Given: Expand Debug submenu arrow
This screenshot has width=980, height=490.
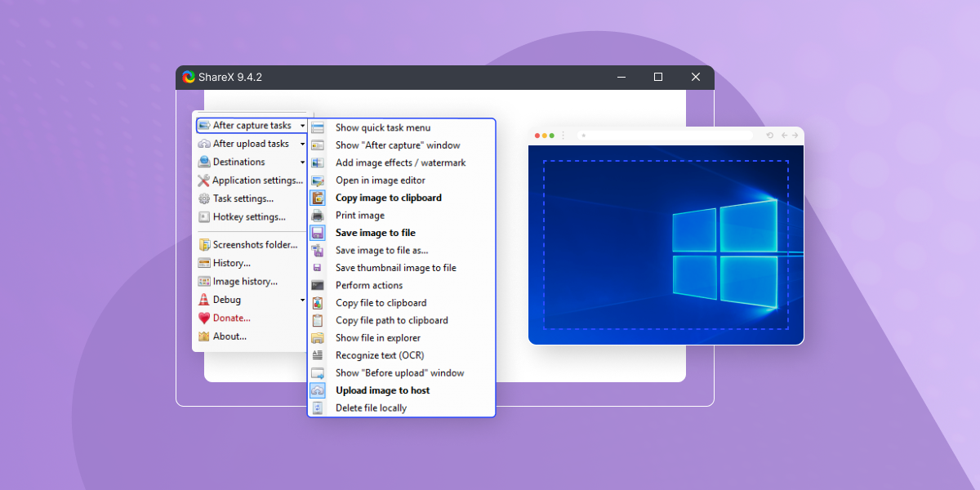Looking at the screenshot, I should (x=302, y=301).
